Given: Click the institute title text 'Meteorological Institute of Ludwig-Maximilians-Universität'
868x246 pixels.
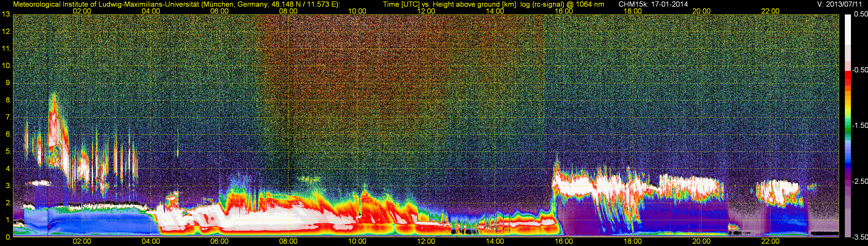Looking at the screenshot, I should coord(107,4).
